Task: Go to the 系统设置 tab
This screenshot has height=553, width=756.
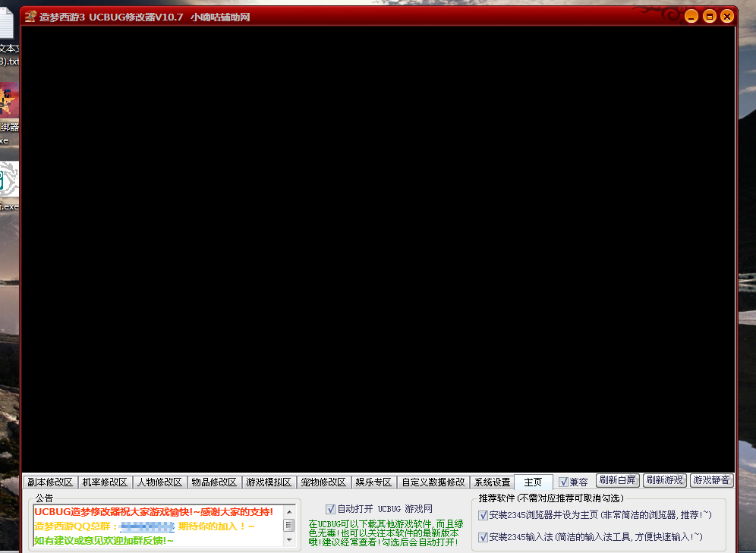Action: coord(492,482)
